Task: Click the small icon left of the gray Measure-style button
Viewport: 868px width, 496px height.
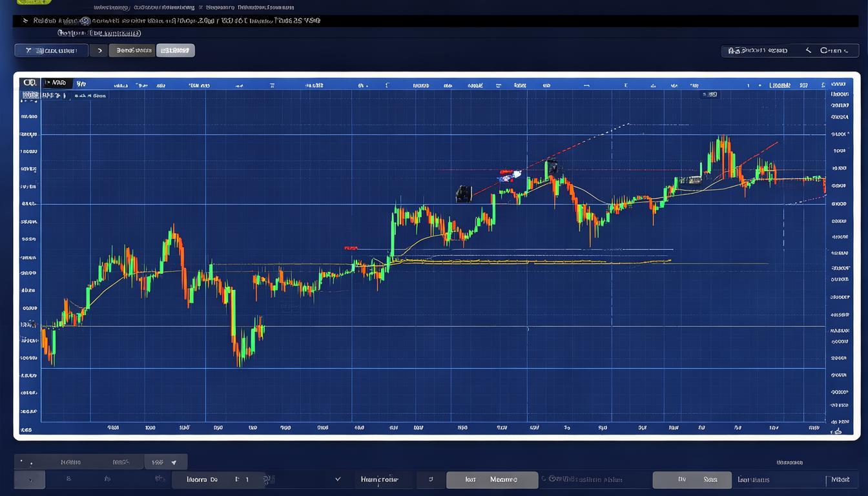Action: [431, 480]
